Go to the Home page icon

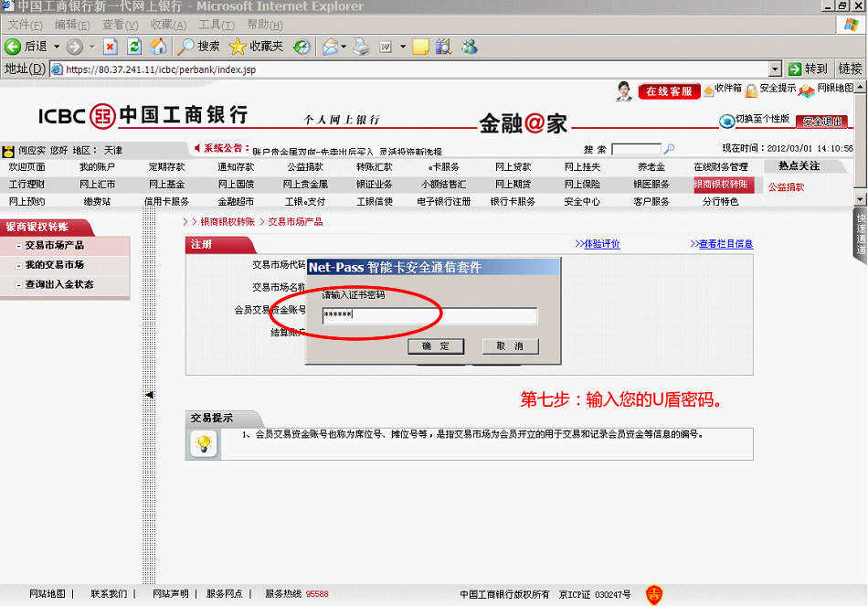click(158, 47)
